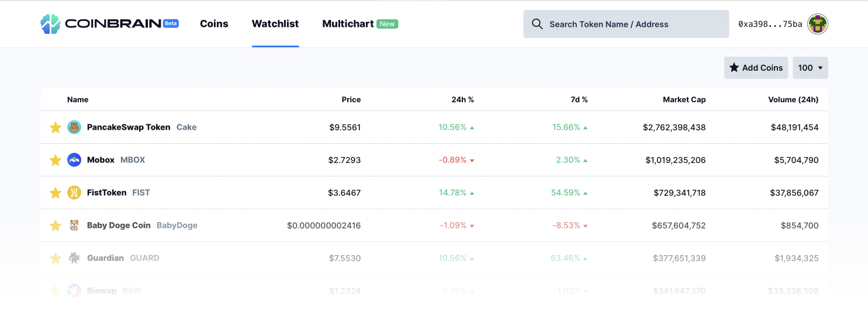
Task: Open FistToken coin icon
Action: coord(74,193)
